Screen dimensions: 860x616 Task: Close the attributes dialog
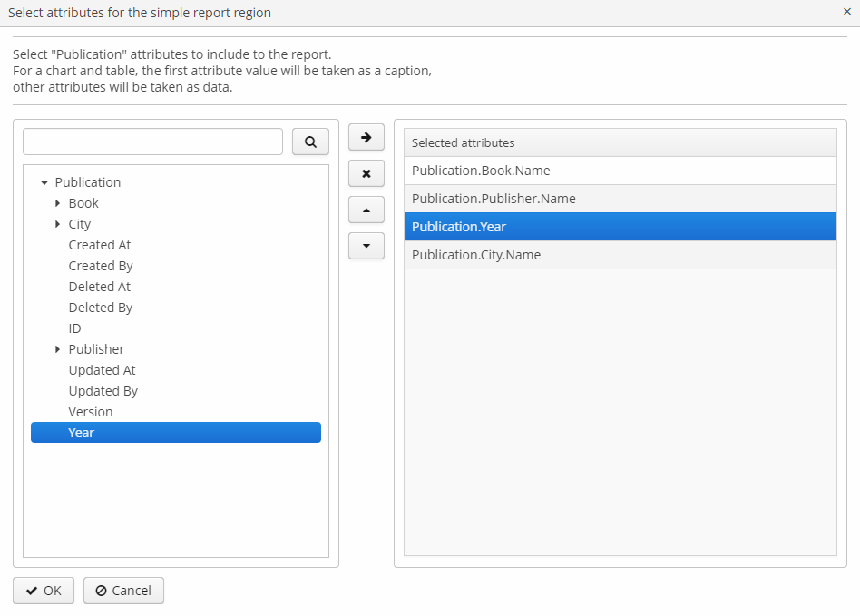coord(848,13)
